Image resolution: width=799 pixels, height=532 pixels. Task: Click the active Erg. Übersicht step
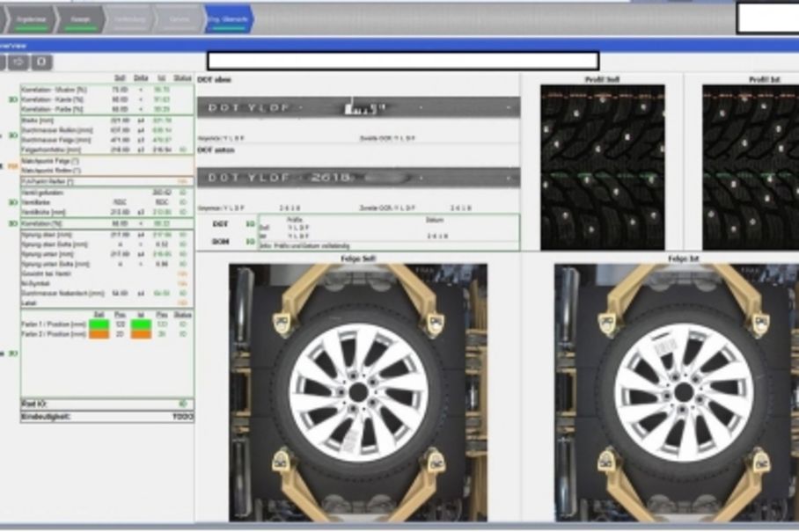click(228, 19)
